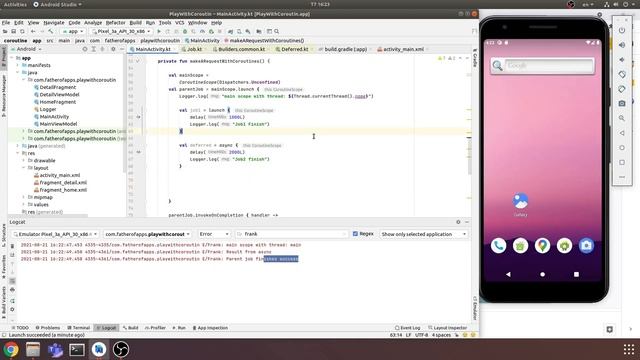Screen dimensions: 640x360
Task: Click the Logcat search field containing Frank
Action: [x=292, y=234]
